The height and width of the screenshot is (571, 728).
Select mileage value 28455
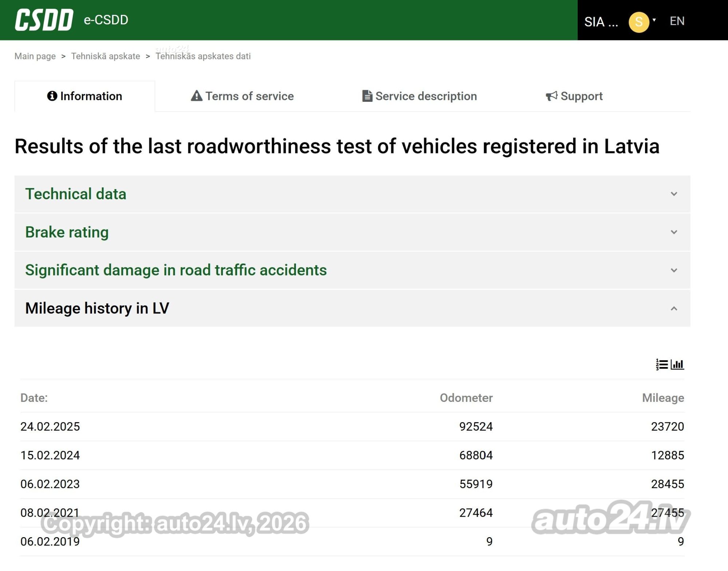[668, 484]
